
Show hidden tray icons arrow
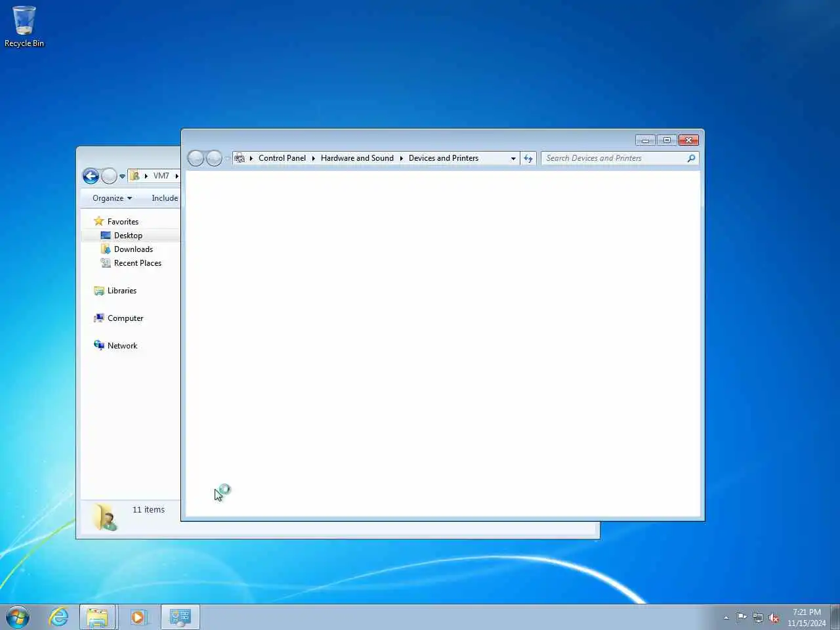coord(726,618)
